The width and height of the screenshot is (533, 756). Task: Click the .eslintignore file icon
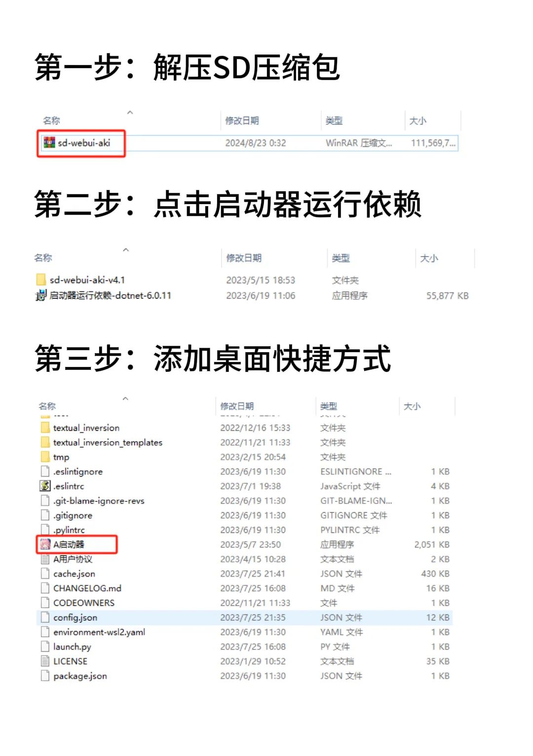tap(45, 471)
